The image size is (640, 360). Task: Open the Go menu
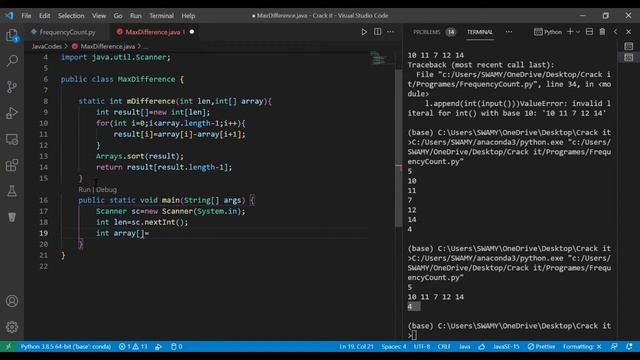(x=118, y=16)
